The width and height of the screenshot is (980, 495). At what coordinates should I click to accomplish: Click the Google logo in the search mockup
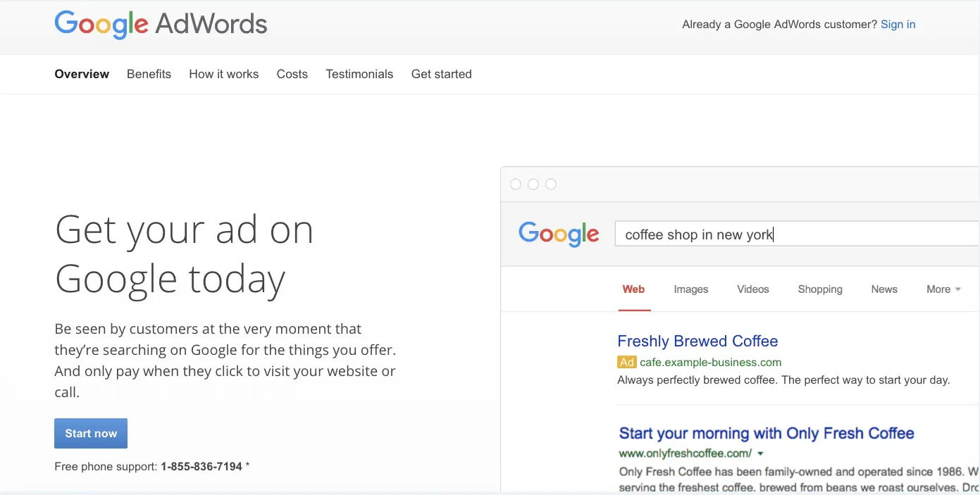[559, 234]
